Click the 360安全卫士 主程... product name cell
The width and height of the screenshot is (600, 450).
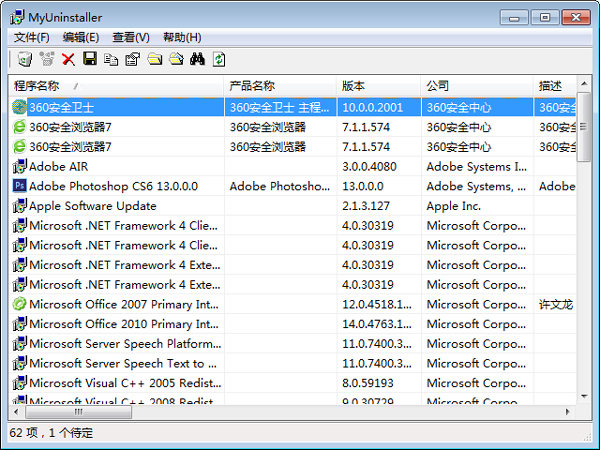(279, 108)
